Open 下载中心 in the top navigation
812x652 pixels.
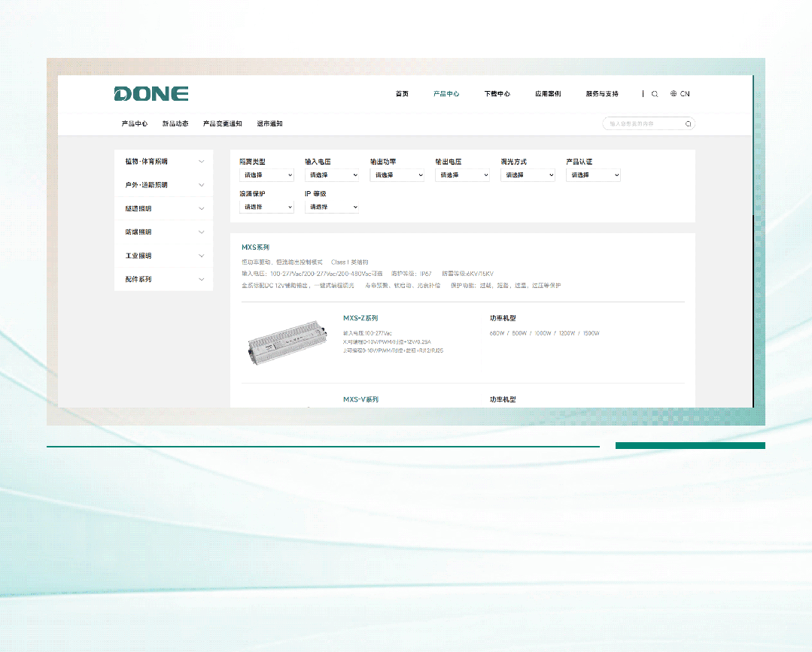[x=497, y=94]
